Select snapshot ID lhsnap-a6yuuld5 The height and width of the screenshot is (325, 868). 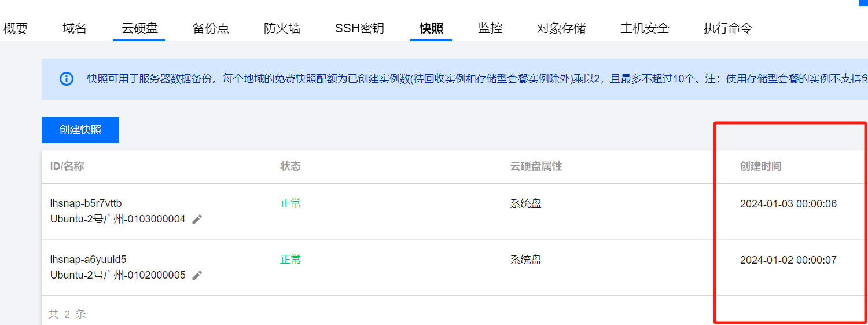(x=88, y=260)
